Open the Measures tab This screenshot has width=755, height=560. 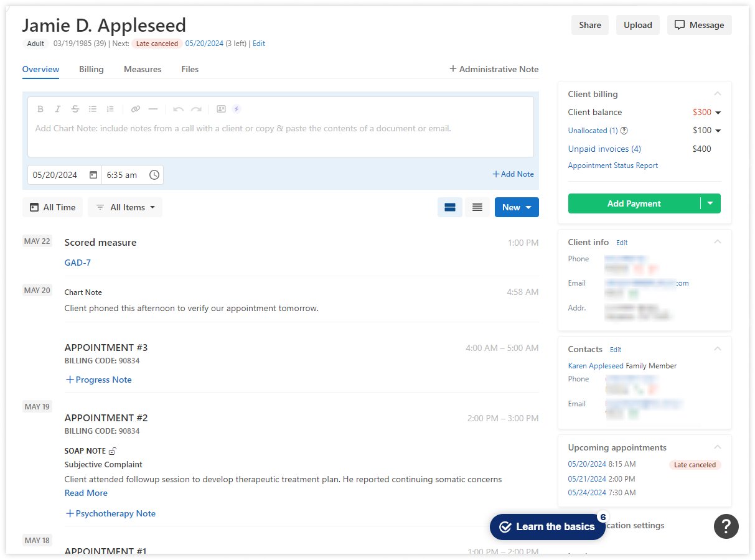coord(143,69)
